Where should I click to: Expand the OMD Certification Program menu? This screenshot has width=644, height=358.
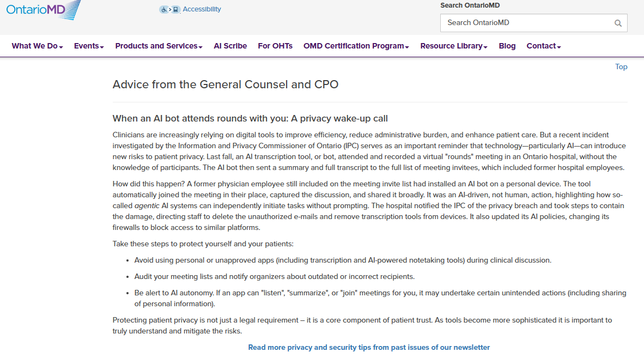[x=356, y=46]
